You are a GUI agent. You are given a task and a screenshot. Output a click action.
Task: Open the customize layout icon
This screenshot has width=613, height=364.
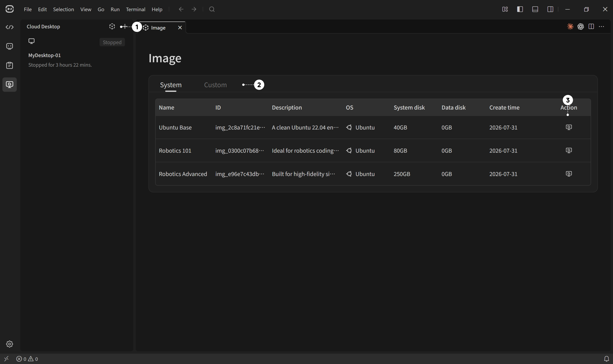point(505,9)
